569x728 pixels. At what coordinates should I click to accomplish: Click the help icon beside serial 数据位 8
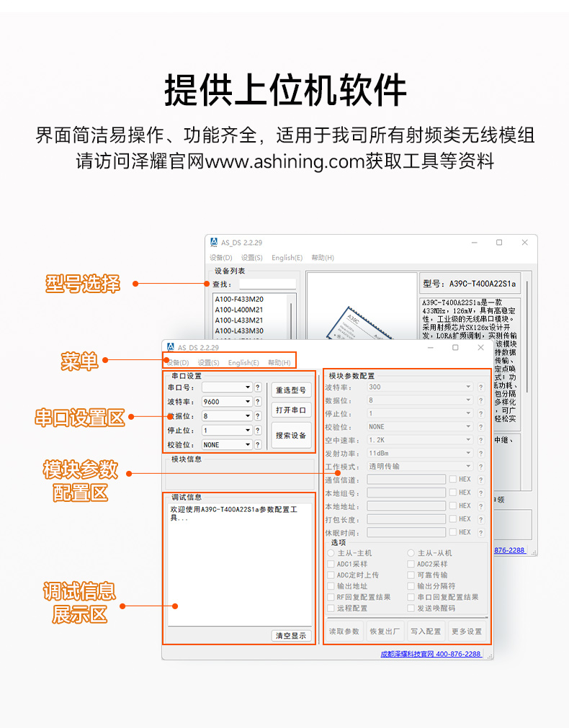click(x=258, y=416)
